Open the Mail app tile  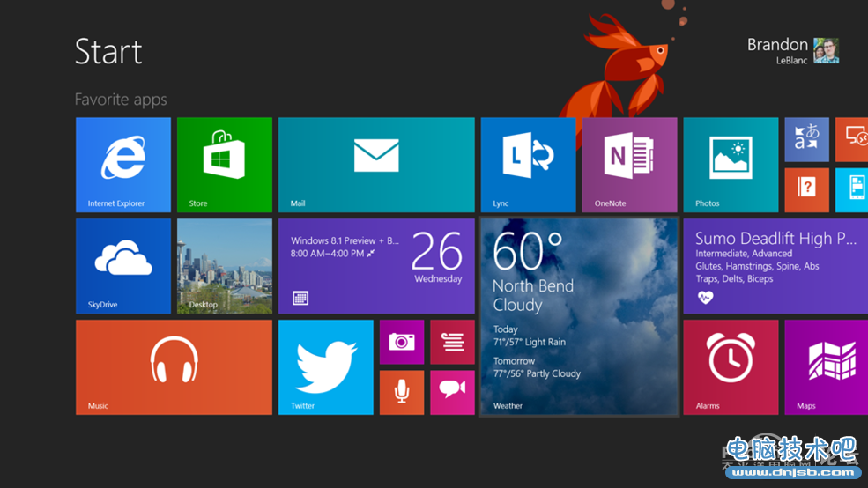376,165
